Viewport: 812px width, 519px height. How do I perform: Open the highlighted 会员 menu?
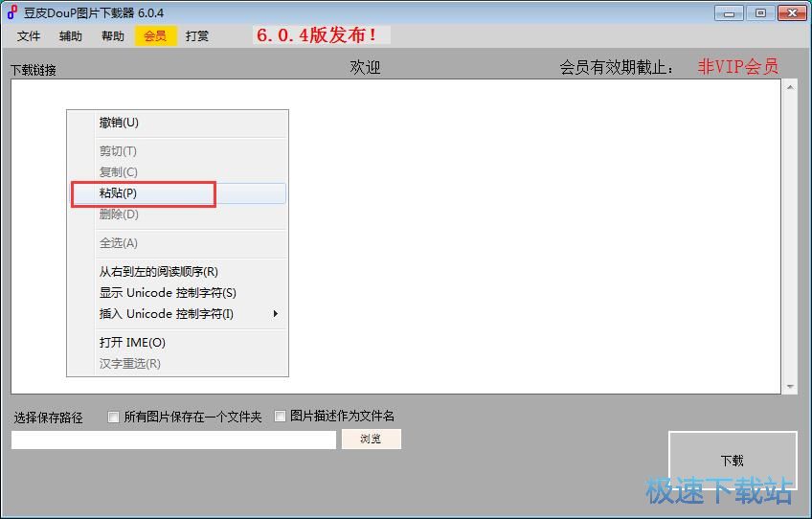pos(155,36)
